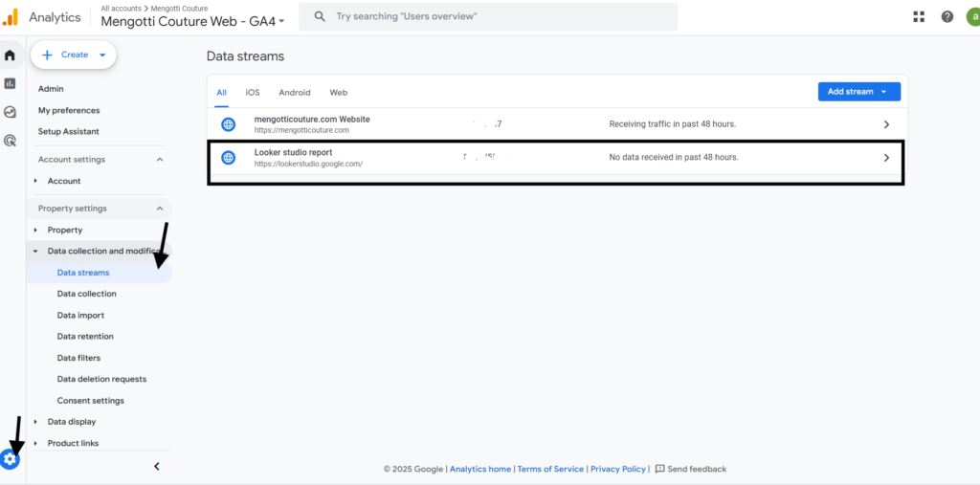Open the property selector Mengotti Couture Web - GA4

point(193,21)
